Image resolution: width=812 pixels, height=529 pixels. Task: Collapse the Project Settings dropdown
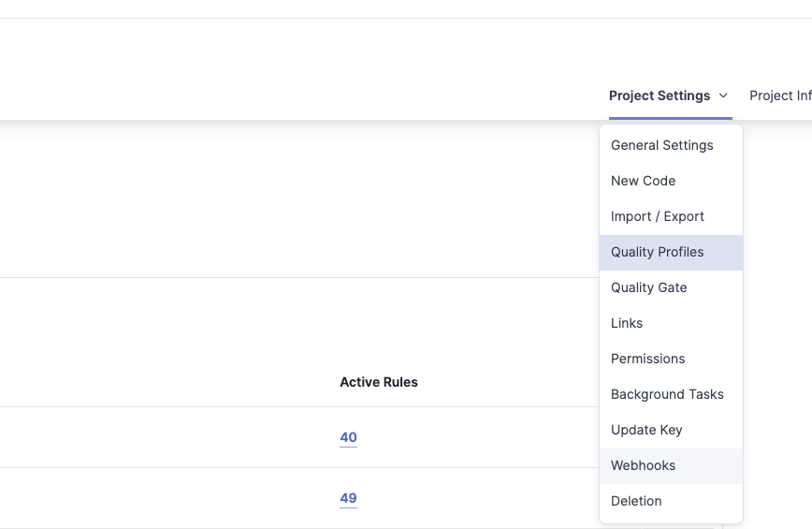(x=669, y=96)
